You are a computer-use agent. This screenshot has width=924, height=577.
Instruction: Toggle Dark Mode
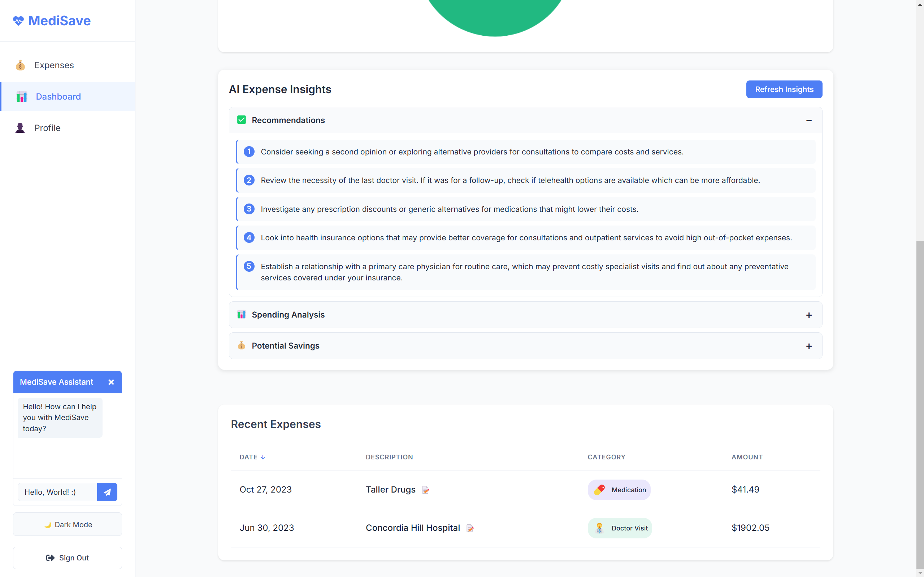tap(68, 524)
